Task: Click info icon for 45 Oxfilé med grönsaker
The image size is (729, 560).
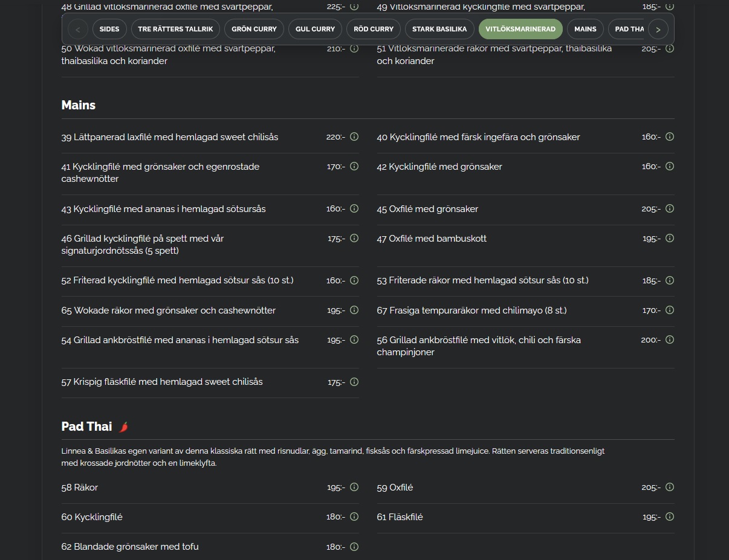Action: click(670, 208)
